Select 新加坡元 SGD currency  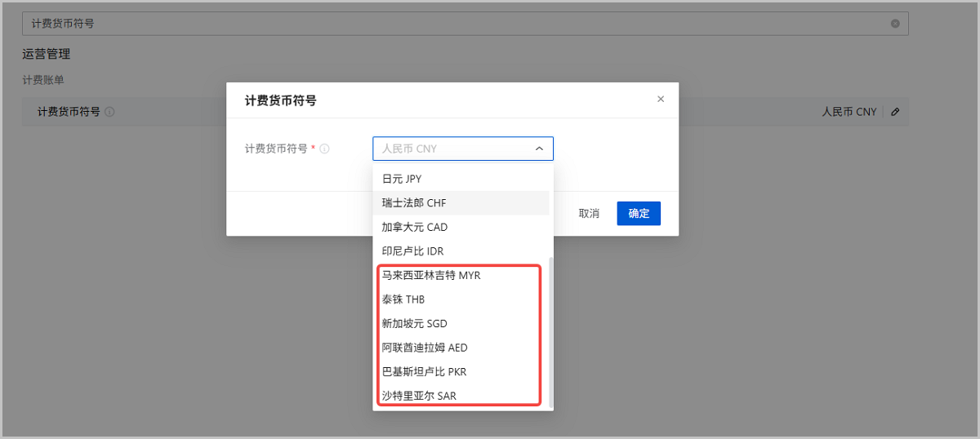click(x=415, y=323)
